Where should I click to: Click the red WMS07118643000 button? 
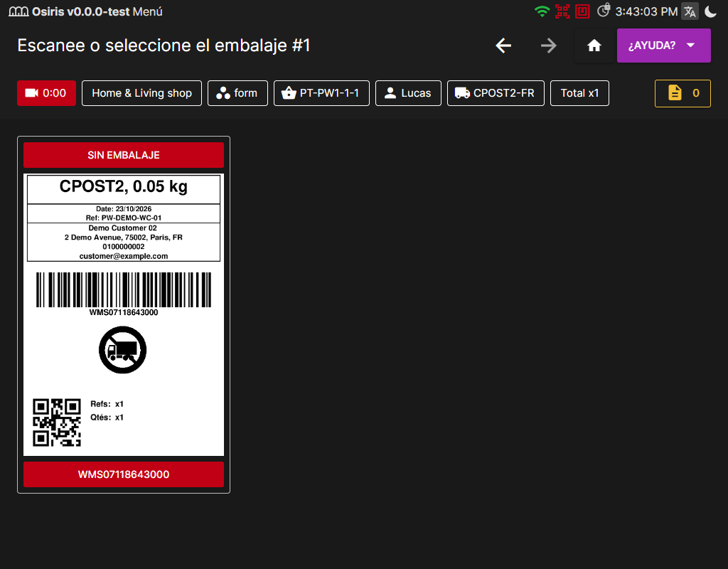click(124, 474)
